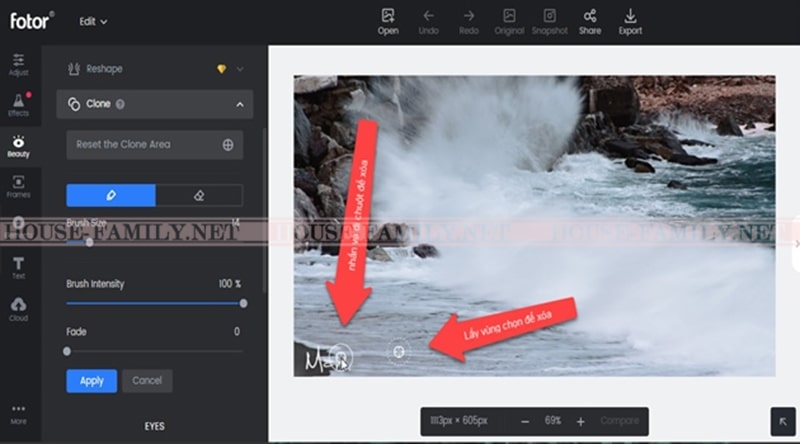The width and height of the screenshot is (800, 444).
Task: Click the Clone tool icon
Action: click(74, 104)
